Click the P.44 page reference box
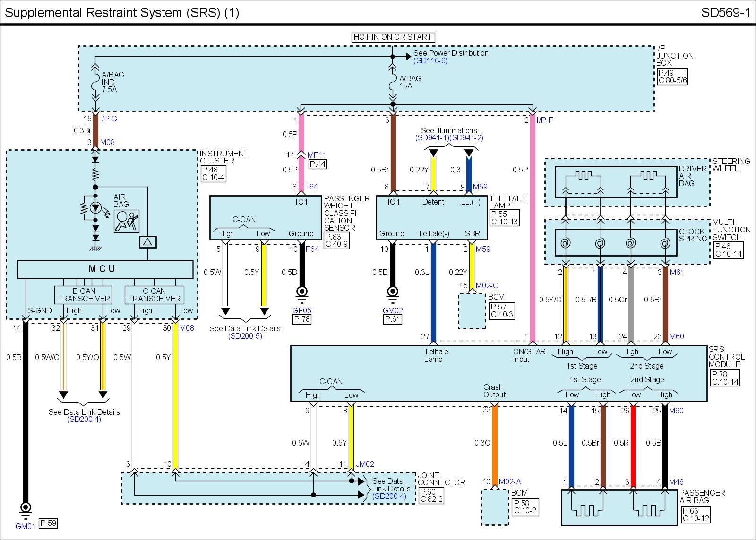 tap(317, 164)
